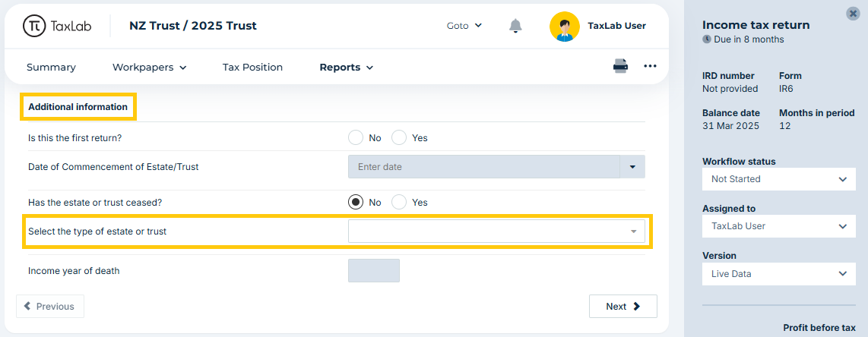Click the Income year of death field

click(374, 271)
